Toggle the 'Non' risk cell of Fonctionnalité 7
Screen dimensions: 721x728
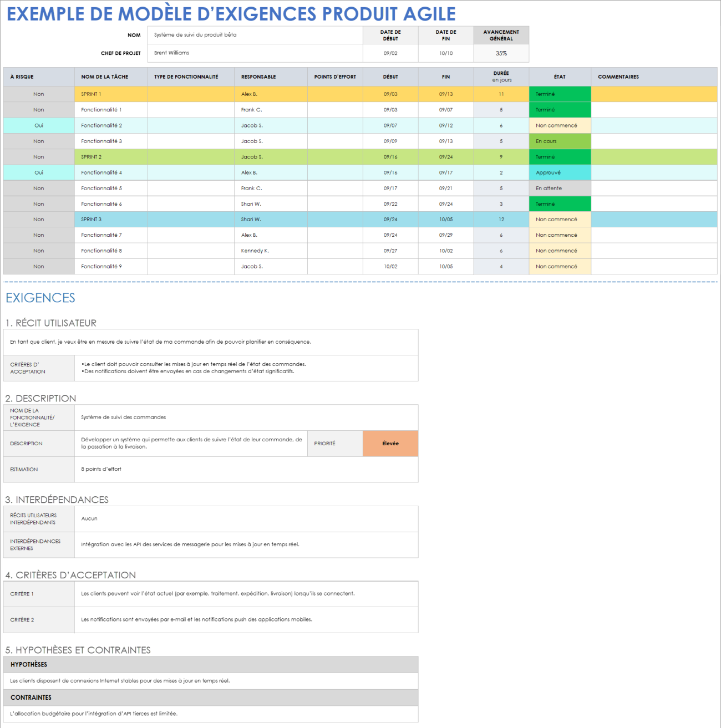38,235
